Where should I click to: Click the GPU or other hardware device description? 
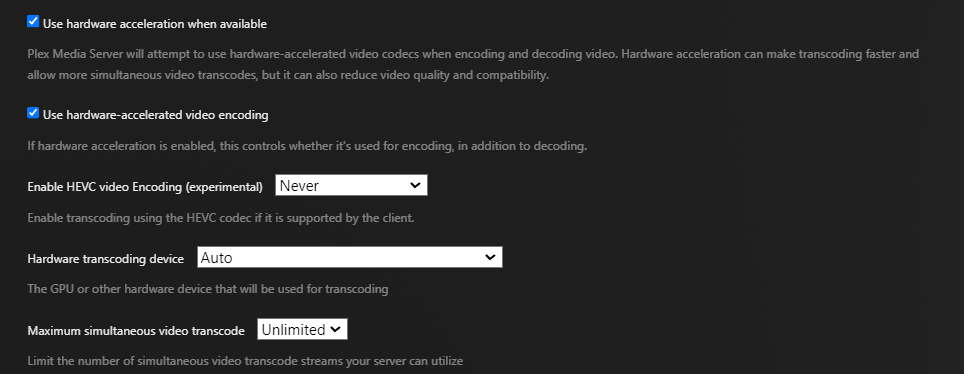tap(208, 289)
